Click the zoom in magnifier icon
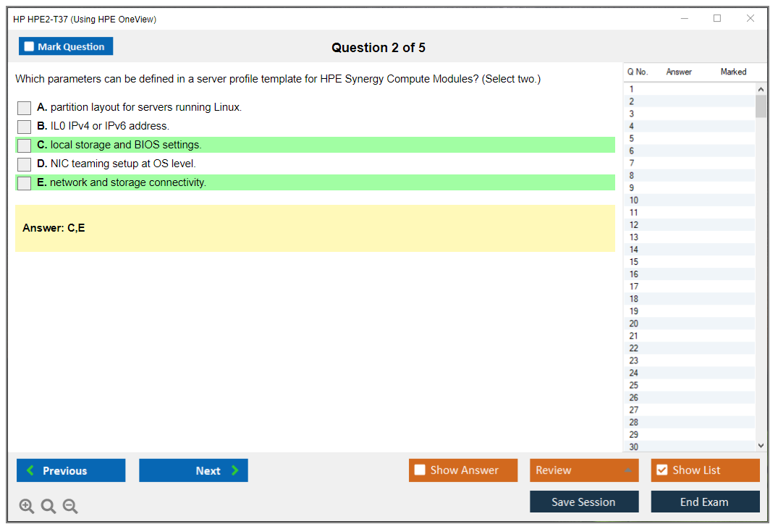 (27, 507)
